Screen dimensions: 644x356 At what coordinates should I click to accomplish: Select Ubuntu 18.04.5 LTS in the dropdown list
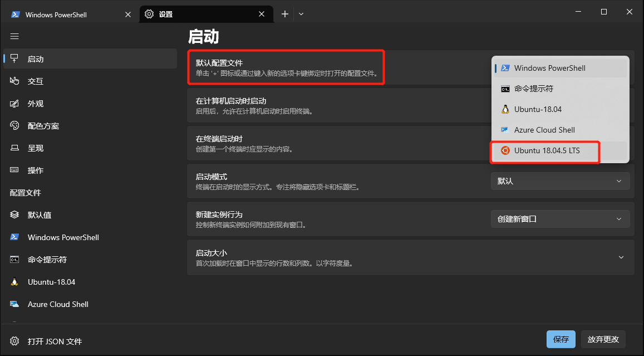(x=560, y=150)
